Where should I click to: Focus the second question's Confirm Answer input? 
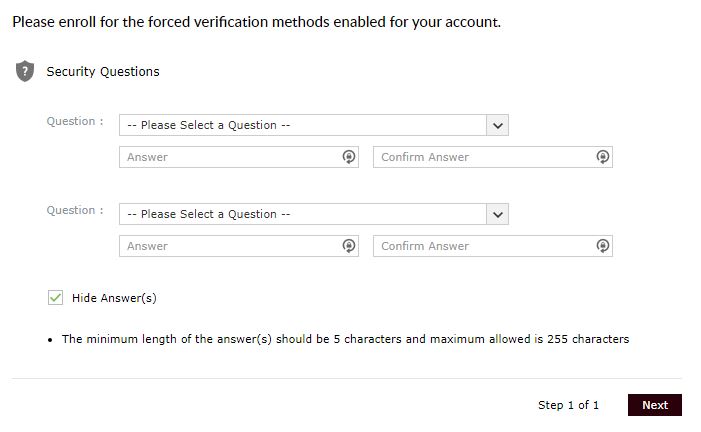493,246
